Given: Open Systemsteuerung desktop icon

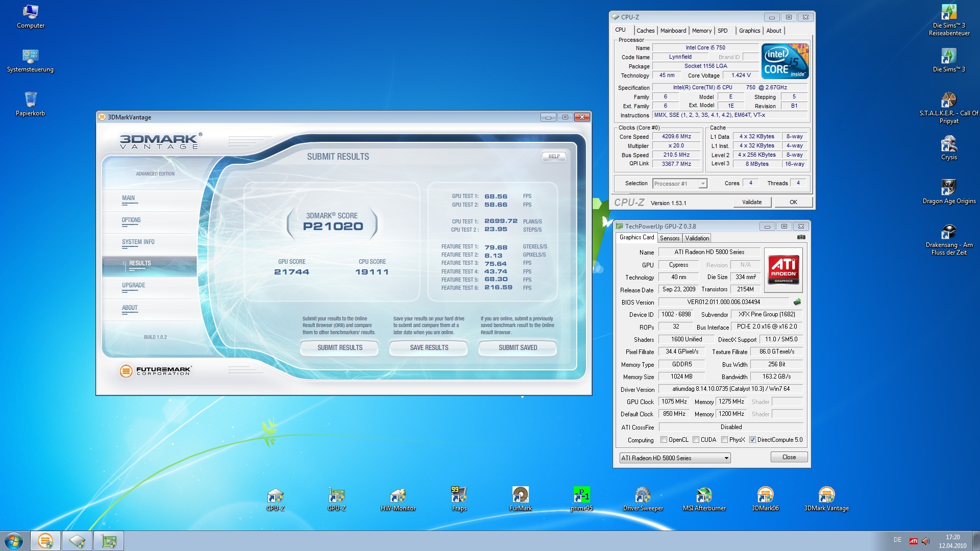Looking at the screenshot, I should 31,61.
